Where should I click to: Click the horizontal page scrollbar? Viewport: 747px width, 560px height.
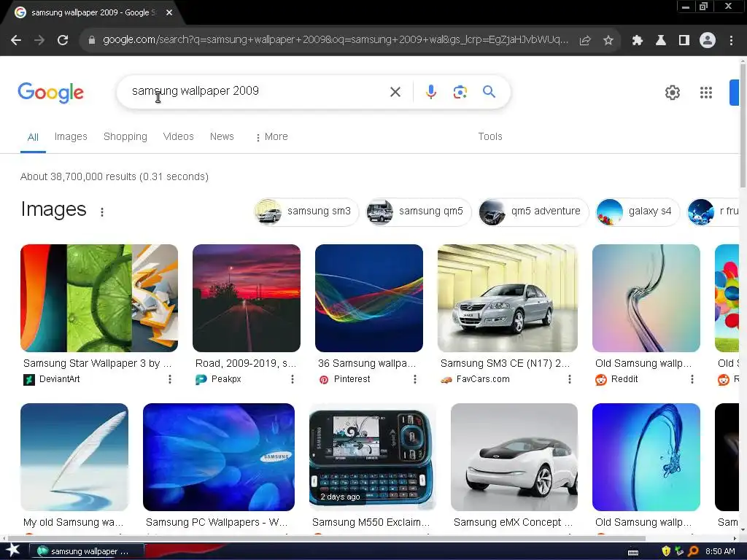pos(326,539)
